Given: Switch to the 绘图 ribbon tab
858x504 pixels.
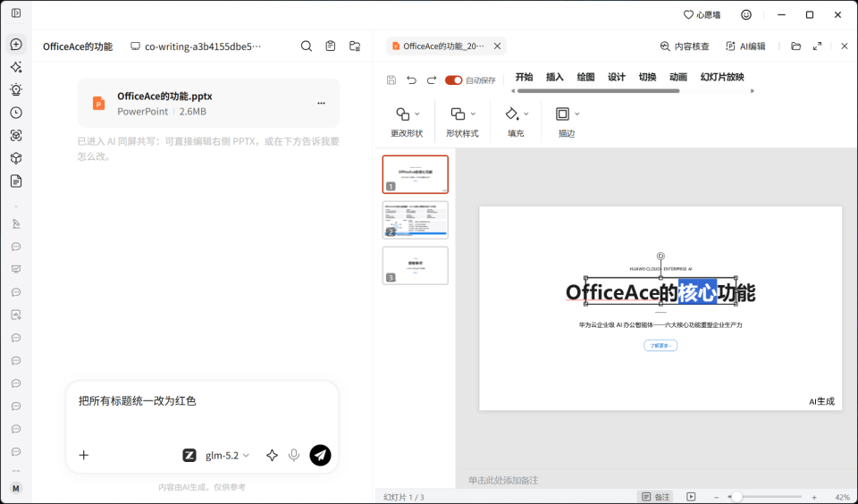Looking at the screenshot, I should tap(585, 77).
